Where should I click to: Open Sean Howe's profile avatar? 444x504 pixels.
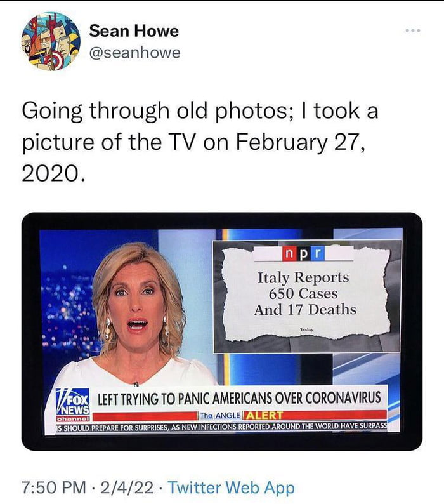click(51, 41)
